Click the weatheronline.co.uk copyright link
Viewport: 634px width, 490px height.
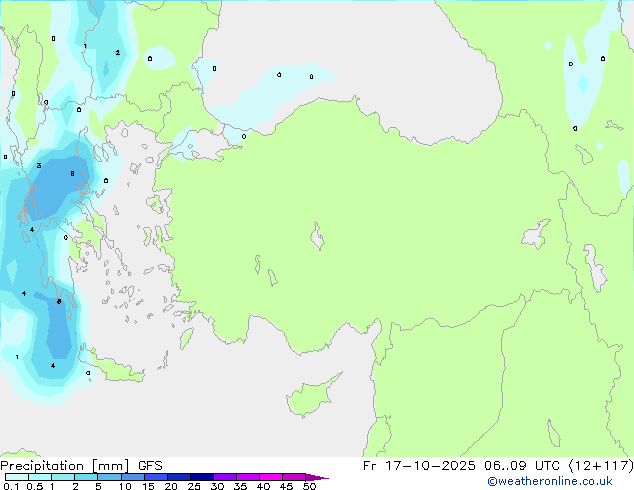(x=550, y=481)
